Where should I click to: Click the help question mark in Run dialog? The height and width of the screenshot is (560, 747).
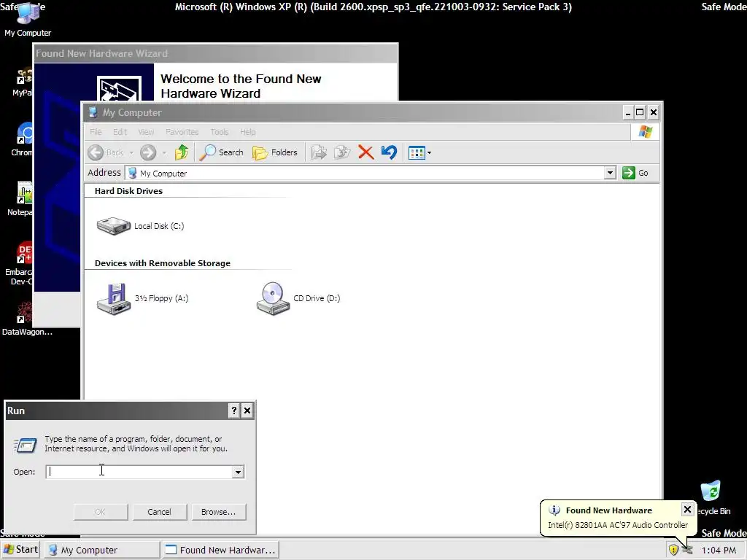pyautogui.click(x=234, y=411)
